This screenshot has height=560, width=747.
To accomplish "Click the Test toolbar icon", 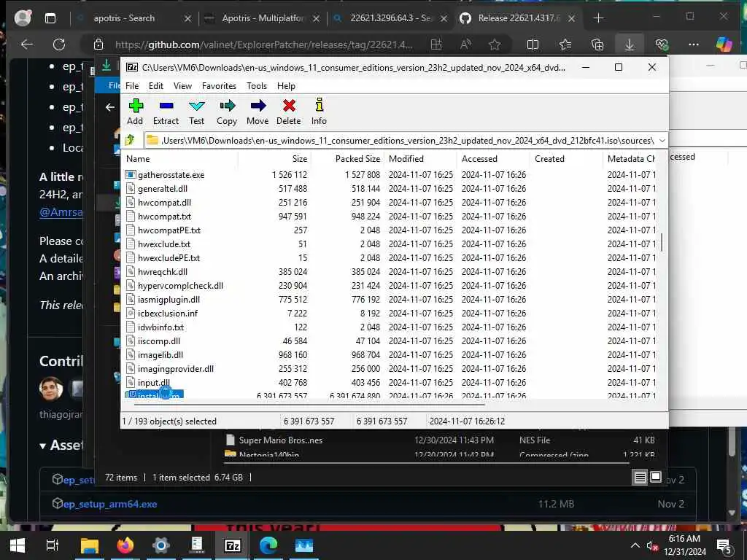I will pos(196,112).
